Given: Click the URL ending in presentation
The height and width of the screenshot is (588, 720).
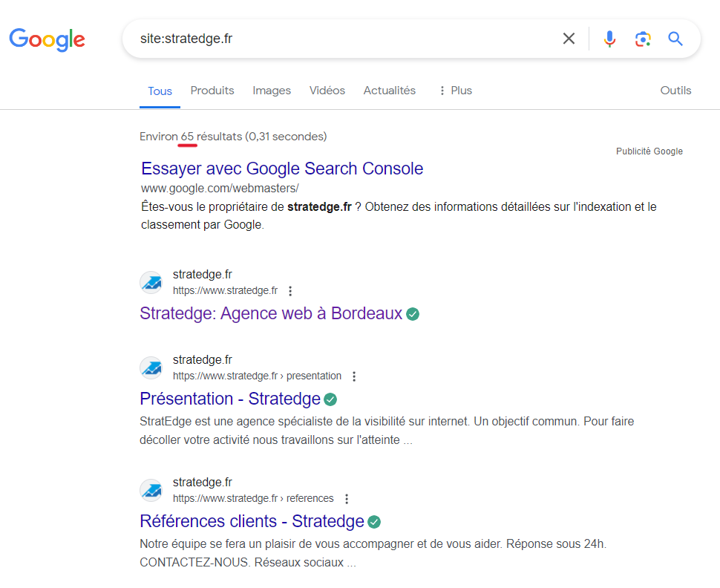Looking at the screenshot, I should point(257,376).
